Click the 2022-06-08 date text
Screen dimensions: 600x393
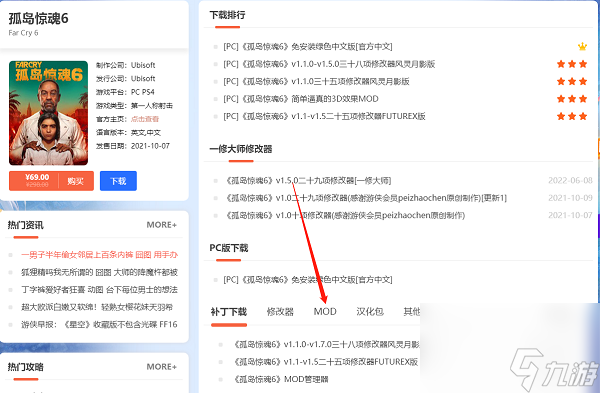[570, 180]
